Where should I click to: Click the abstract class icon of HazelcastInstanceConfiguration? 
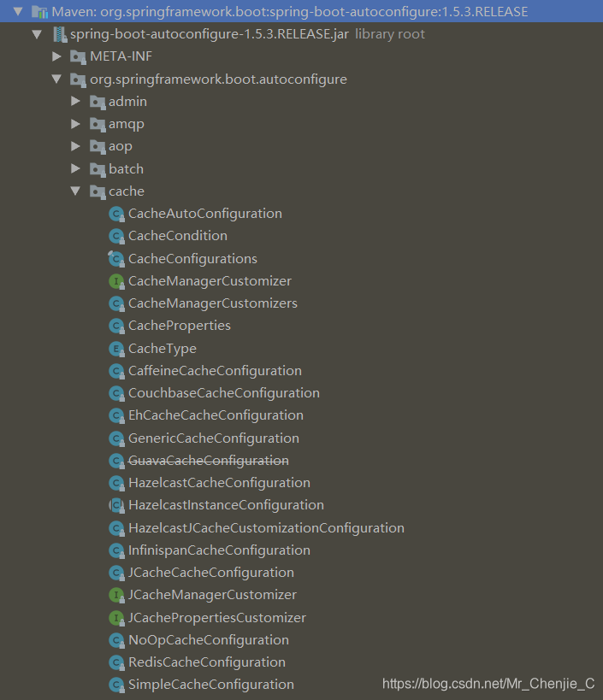tap(116, 506)
